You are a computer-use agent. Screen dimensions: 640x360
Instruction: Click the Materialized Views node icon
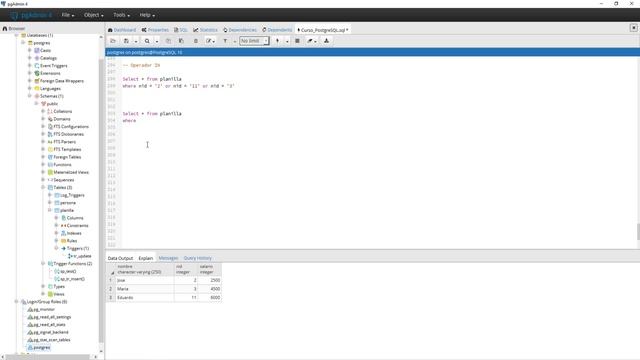click(50, 172)
